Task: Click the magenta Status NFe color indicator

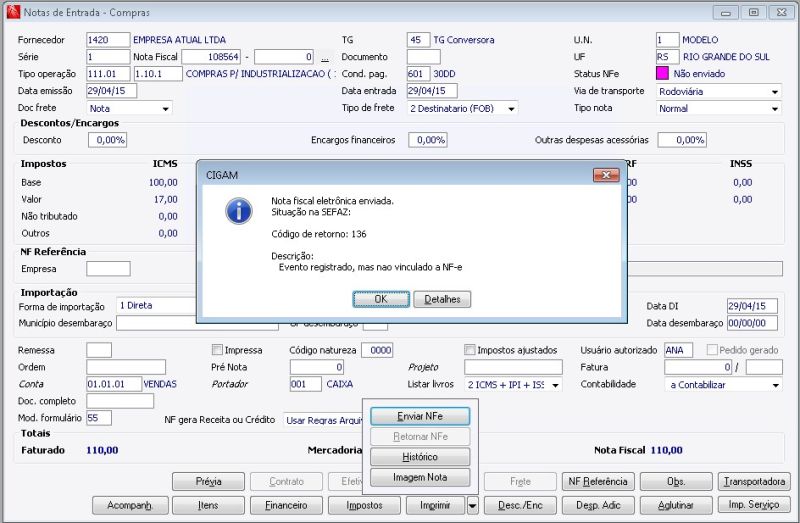Action: click(x=662, y=73)
